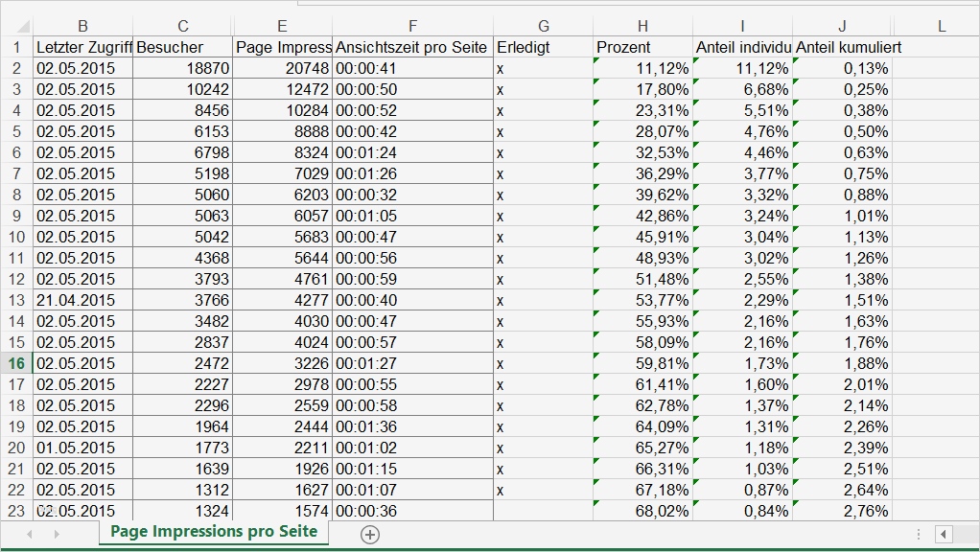Click the 'Letzter Zugriff' header cell
Viewport: 980px width, 552px height.
(82, 48)
